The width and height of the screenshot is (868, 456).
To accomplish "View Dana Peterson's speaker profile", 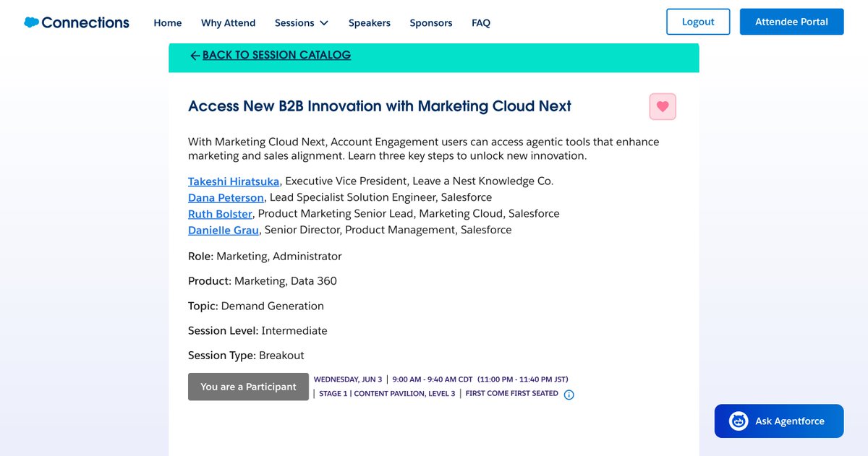I will pyautogui.click(x=226, y=197).
